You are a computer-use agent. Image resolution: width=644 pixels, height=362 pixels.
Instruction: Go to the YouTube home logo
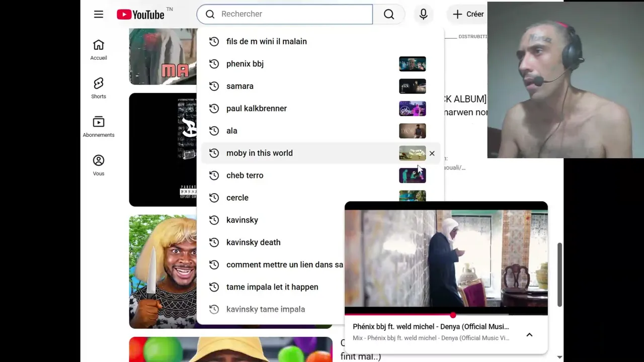click(x=141, y=14)
